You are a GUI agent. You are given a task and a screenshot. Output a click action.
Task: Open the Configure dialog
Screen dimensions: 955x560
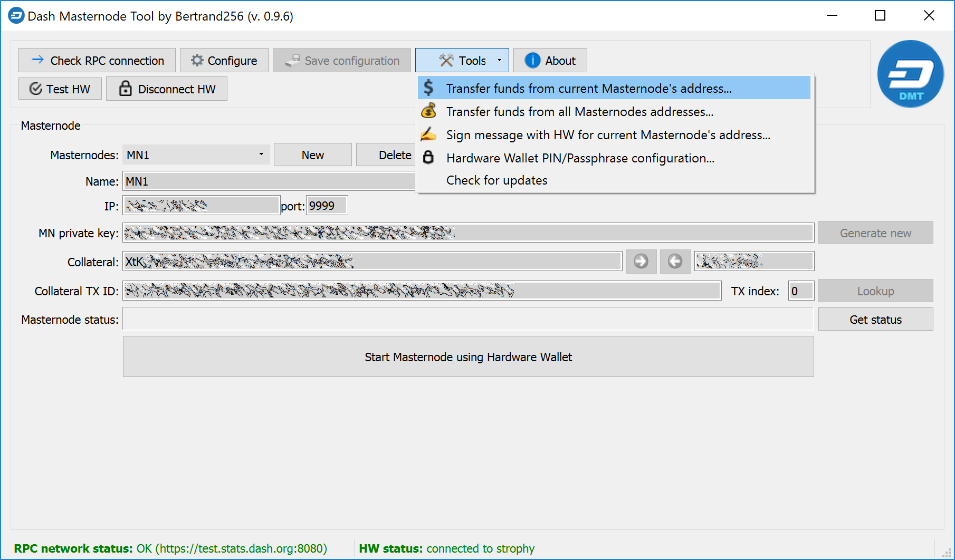pos(224,61)
